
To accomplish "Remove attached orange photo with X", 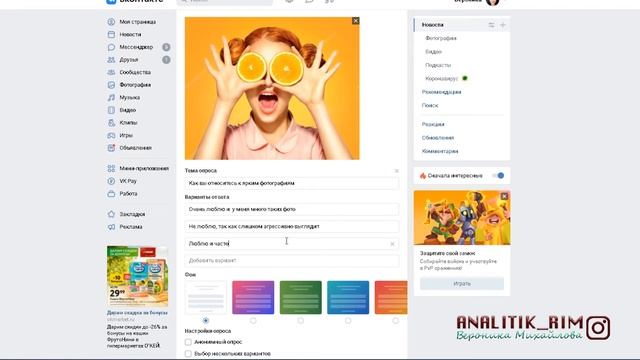I will pos(356,21).
